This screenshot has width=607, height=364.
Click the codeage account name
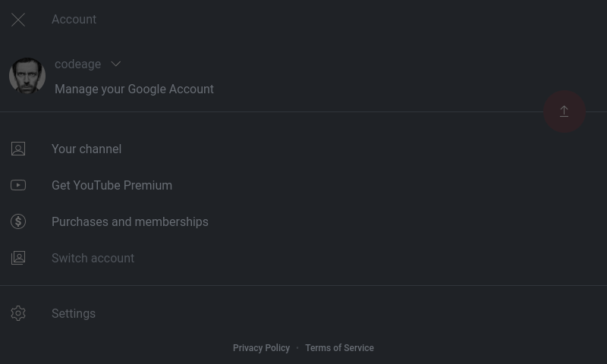(x=77, y=64)
